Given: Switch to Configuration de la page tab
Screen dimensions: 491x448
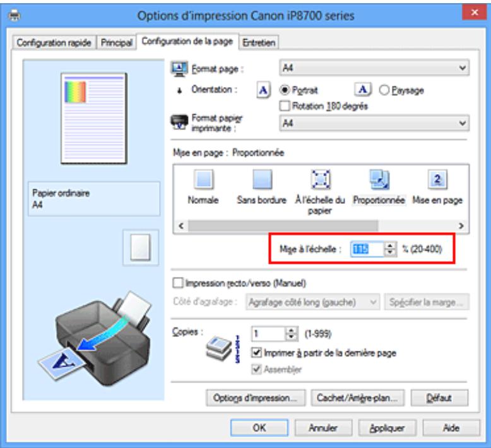Looking at the screenshot, I should (x=187, y=41).
